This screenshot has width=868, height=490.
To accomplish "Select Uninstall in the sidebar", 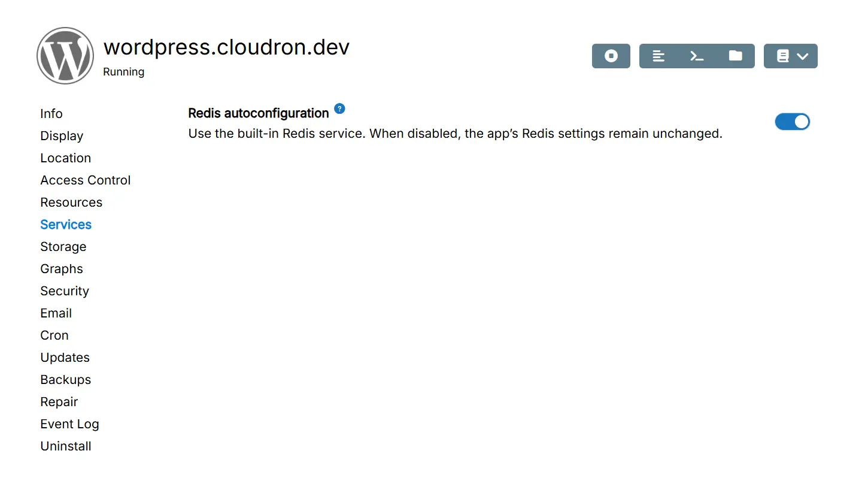I will point(66,446).
